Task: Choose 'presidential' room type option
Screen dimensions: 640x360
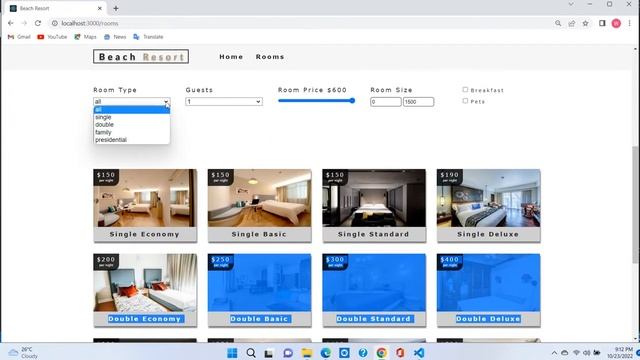Action: click(131, 140)
